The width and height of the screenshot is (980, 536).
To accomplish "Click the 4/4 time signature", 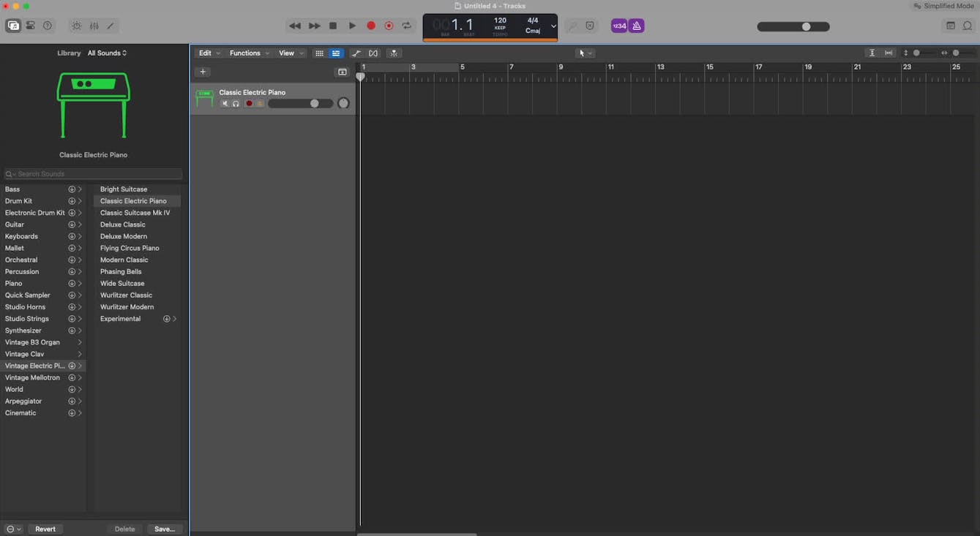I will pos(532,20).
